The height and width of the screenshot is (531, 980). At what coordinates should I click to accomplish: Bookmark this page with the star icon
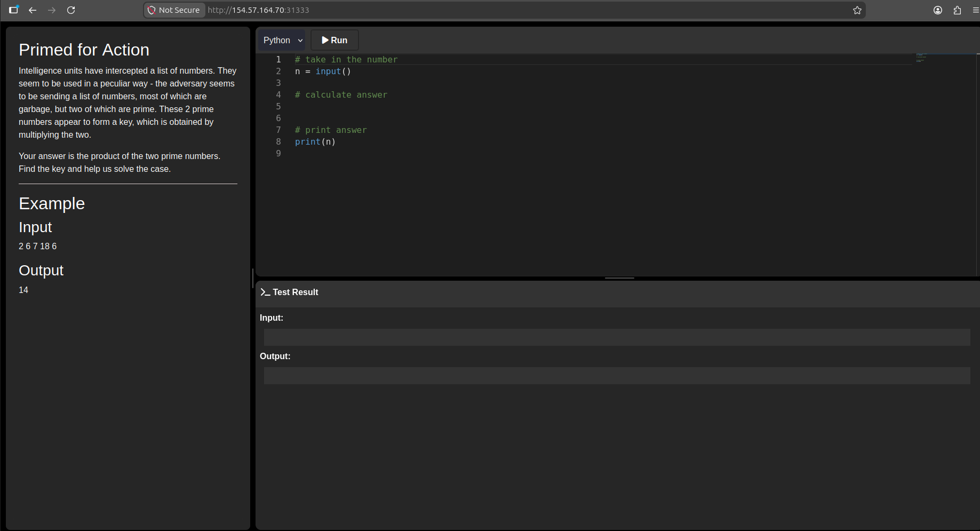click(x=857, y=10)
